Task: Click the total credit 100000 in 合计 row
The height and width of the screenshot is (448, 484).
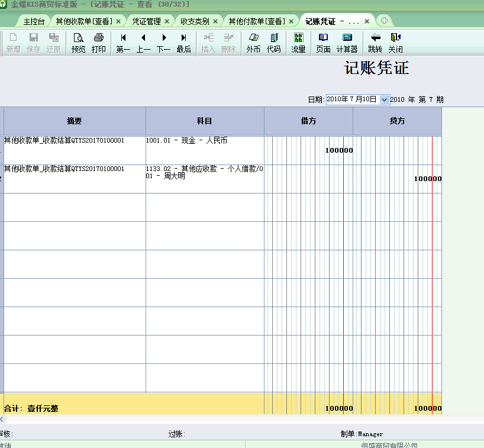Action: point(428,408)
